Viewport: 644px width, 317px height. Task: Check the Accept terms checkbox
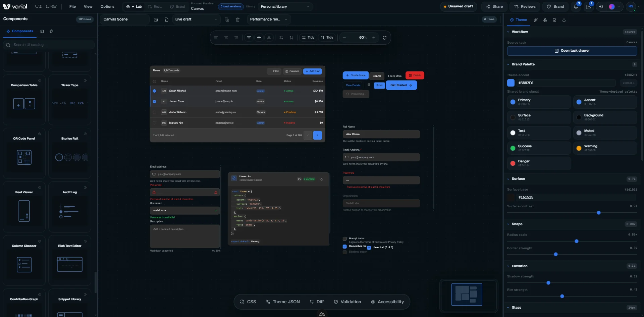click(344, 239)
